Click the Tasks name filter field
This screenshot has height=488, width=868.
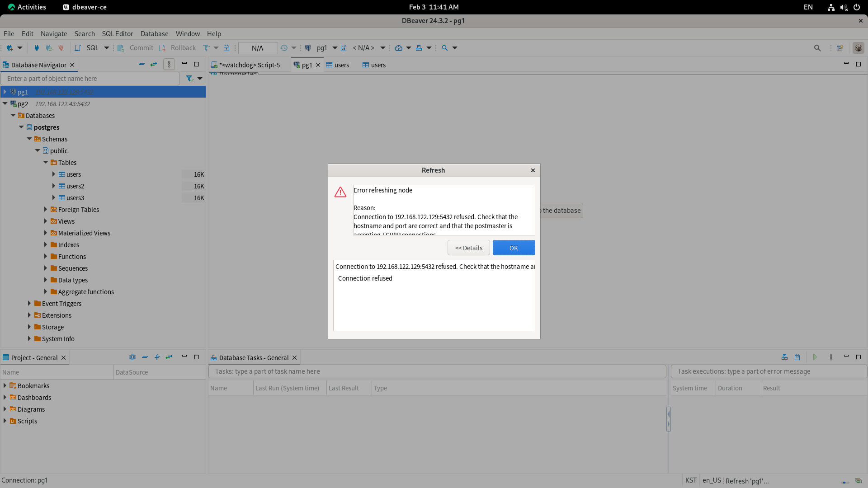pos(437,371)
